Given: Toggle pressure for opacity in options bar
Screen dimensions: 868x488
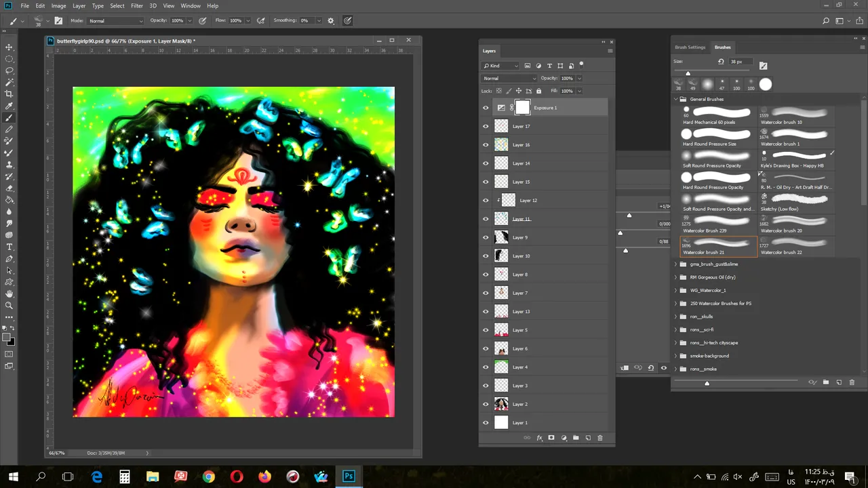Looking at the screenshot, I should tap(203, 21).
